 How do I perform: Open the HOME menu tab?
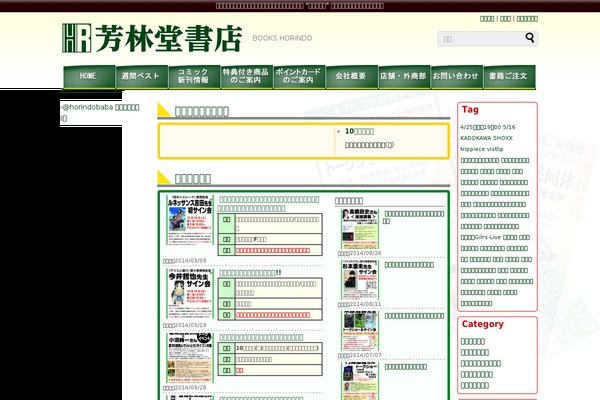click(89, 77)
